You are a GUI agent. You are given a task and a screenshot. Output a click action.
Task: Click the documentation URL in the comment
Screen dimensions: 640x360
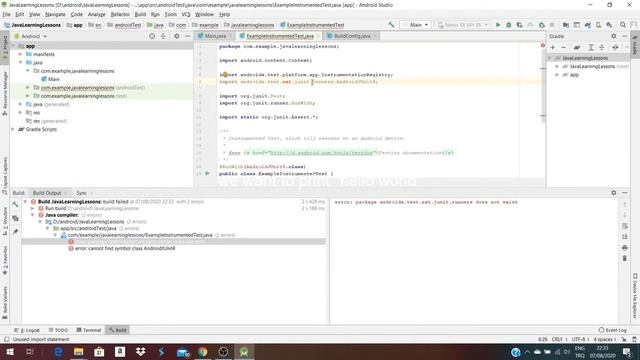[x=322, y=153]
